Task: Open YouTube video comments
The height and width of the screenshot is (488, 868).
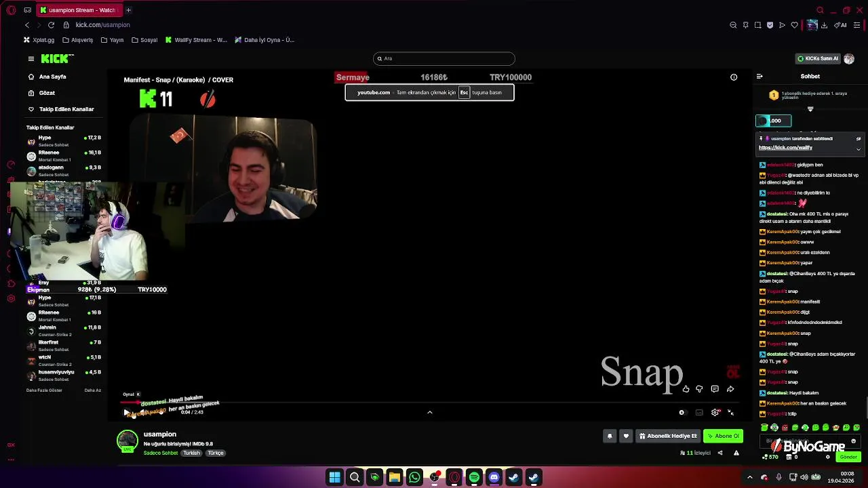Action: click(715, 389)
